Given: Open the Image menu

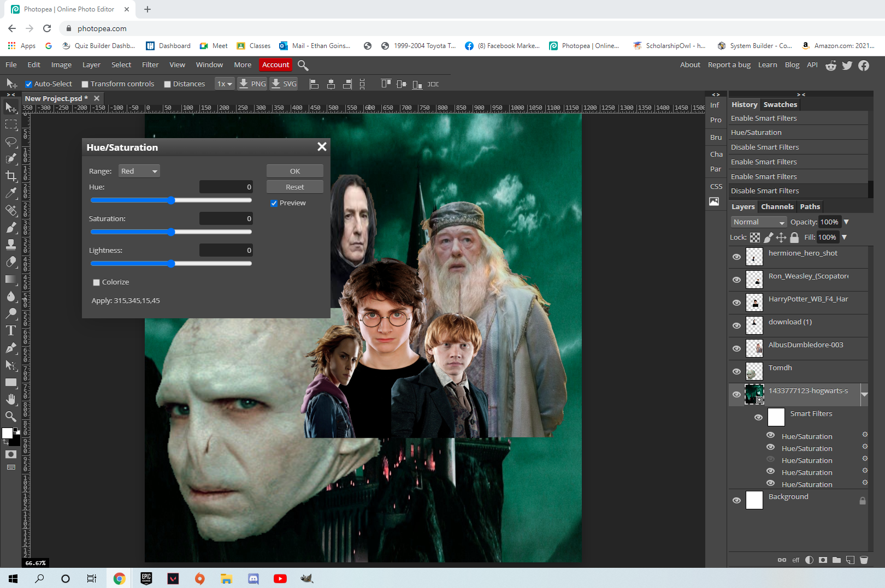Looking at the screenshot, I should point(61,65).
